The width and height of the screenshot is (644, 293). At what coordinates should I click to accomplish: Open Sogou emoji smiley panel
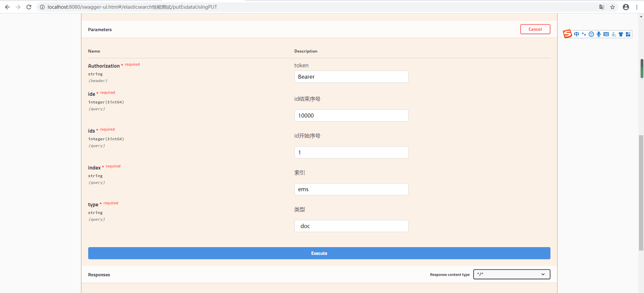591,34
